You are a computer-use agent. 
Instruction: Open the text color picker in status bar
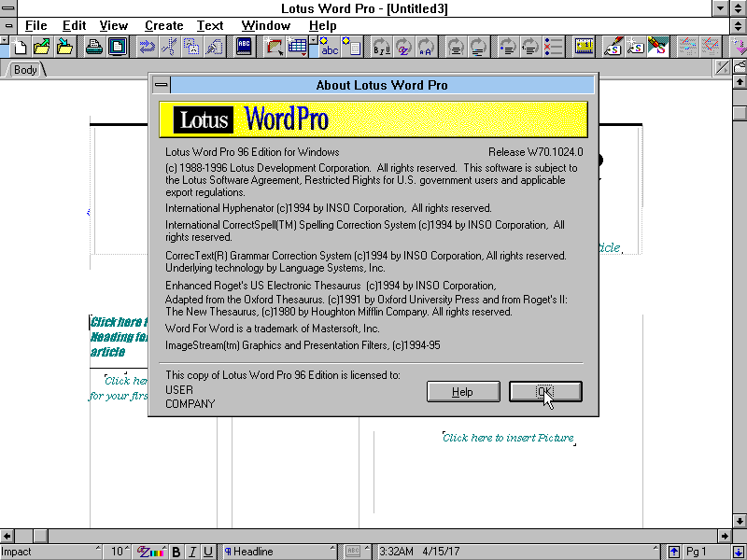pyautogui.click(x=152, y=552)
